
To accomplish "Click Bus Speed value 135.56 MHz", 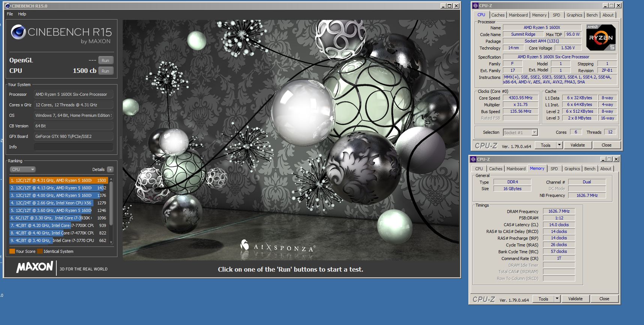I will (x=521, y=111).
